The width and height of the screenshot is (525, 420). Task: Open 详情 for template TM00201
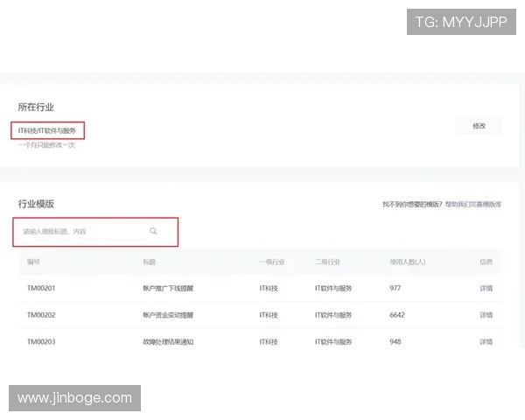[486, 288]
